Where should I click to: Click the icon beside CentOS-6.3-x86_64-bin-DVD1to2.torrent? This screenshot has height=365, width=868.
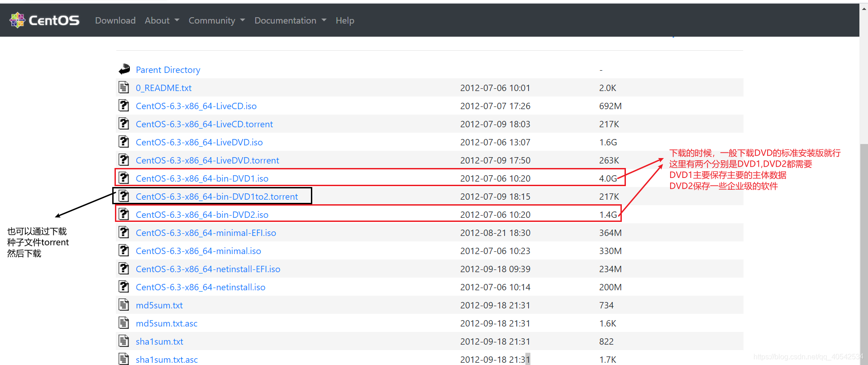pos(124,196)
